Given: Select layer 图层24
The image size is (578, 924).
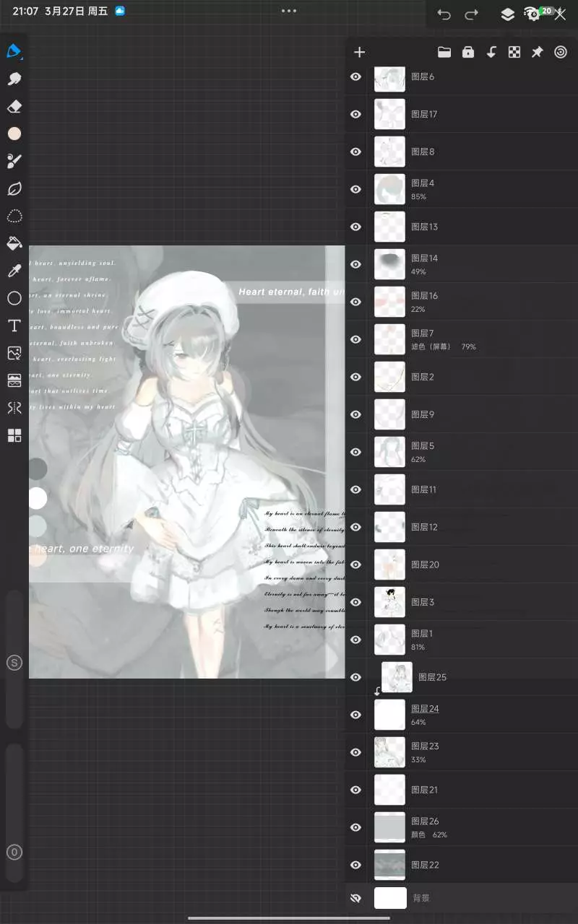Looking at the screenshot, I should [462, 715].
